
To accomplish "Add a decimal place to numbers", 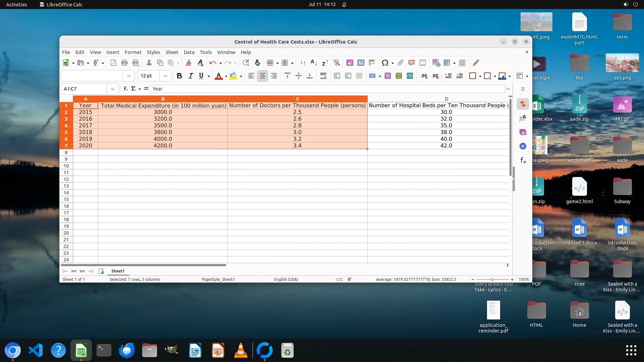I will click(424, 76).
